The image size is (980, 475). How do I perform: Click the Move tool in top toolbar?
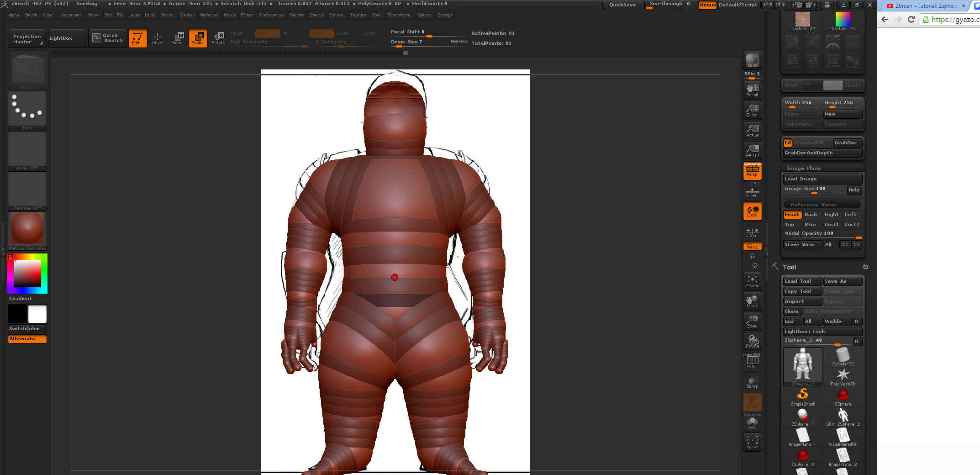[x=177, y=38]
